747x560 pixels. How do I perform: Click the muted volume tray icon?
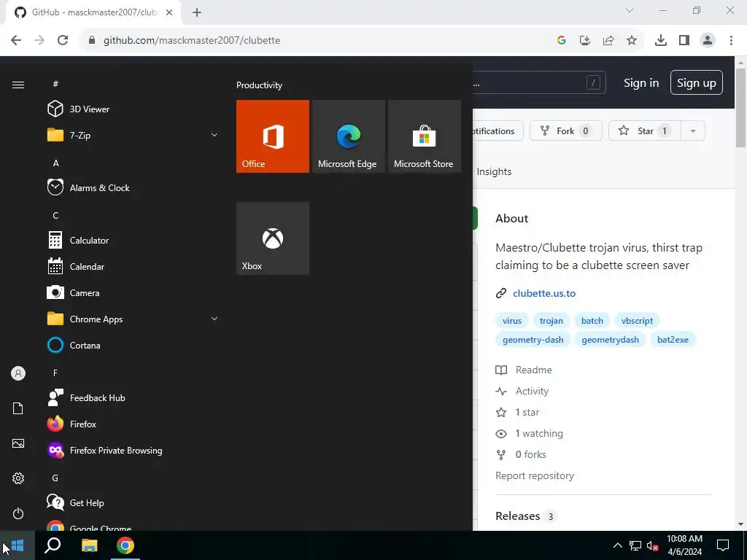(652, 545)
